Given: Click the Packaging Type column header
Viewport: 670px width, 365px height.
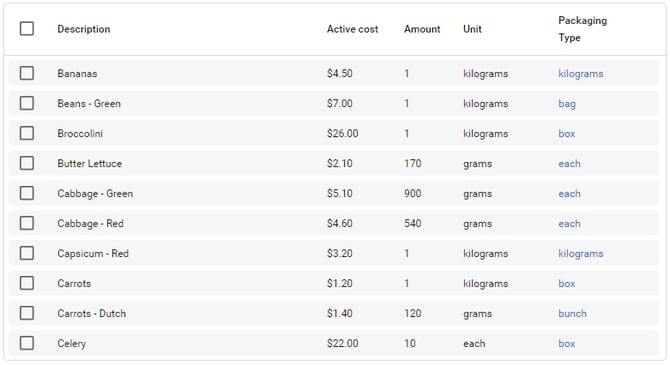Looking at the screenshot, I should tap(582, 29).
